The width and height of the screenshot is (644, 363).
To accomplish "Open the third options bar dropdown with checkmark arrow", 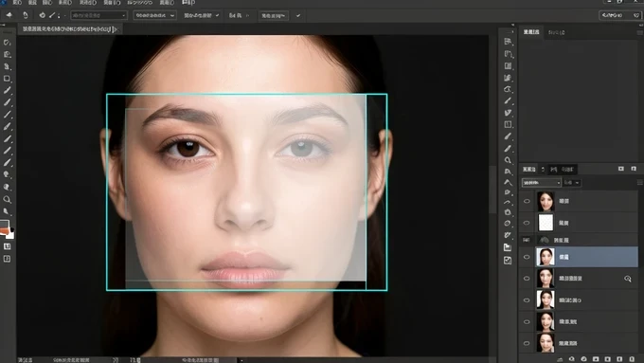I will click(201, 15).
